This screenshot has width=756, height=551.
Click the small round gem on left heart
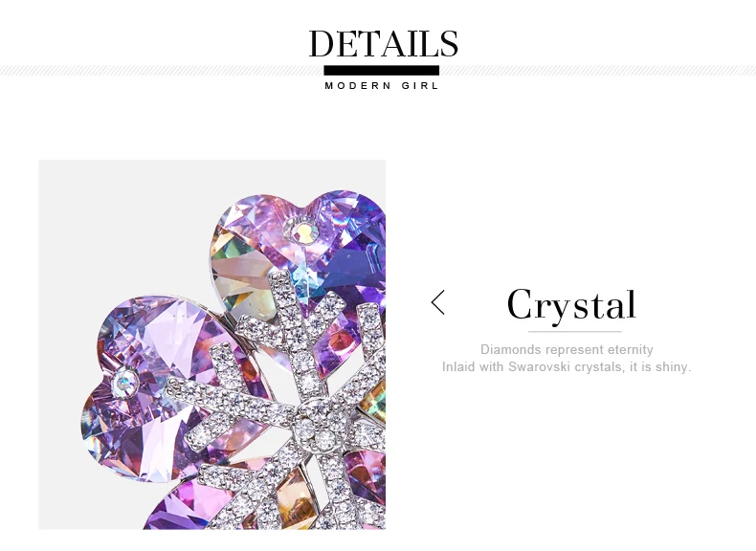pyautogui.click(x=126, y=383)
